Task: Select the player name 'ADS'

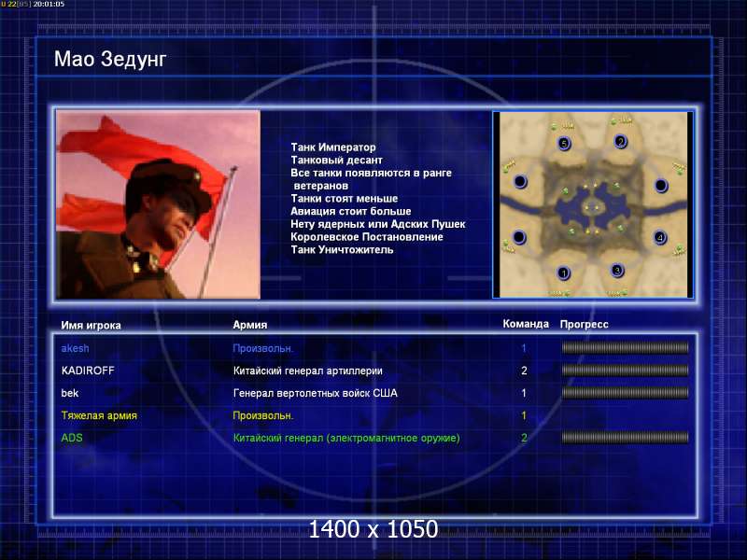Action: pyautogui.click(x=72, y=438)
